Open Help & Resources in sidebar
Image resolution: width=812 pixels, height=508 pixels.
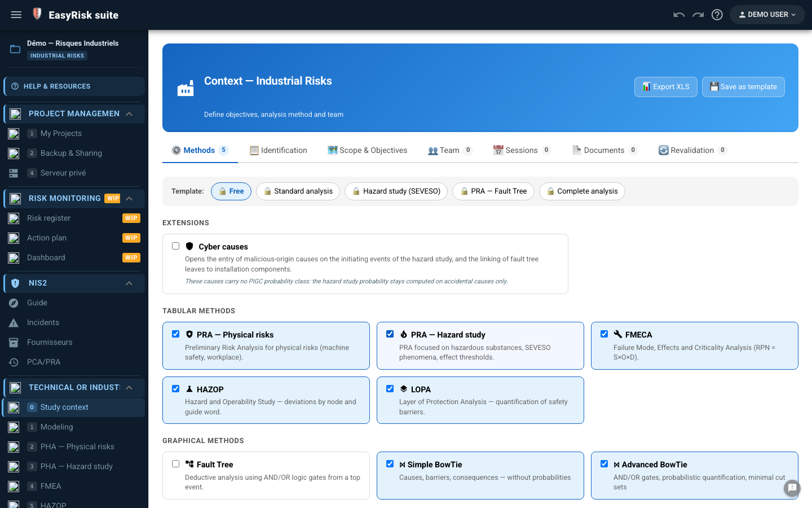click(x=74, y=86)
